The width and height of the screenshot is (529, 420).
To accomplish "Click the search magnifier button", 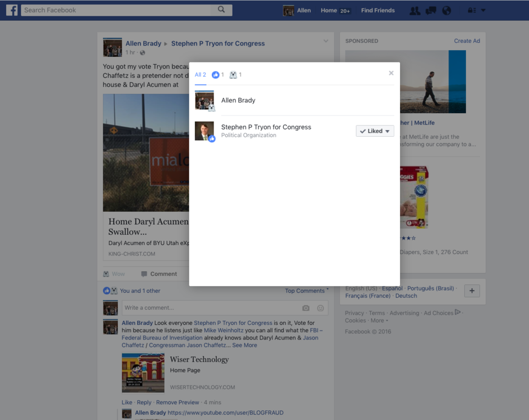I will [221, 10].
